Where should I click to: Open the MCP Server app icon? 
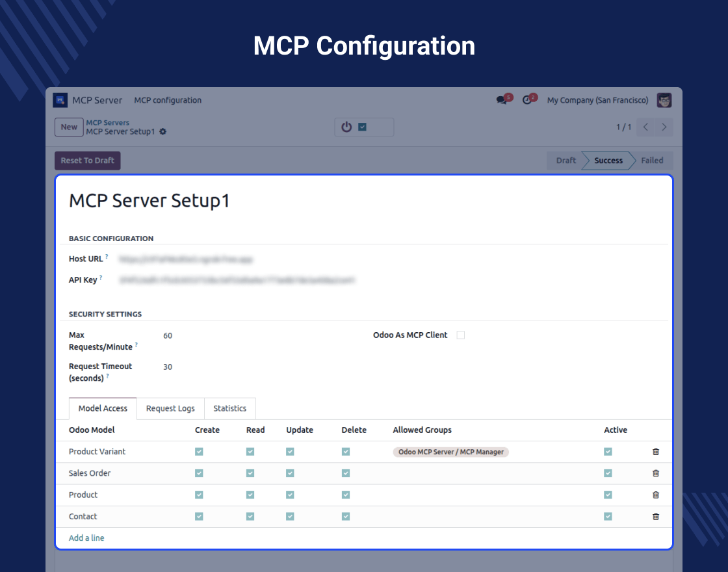60,100
